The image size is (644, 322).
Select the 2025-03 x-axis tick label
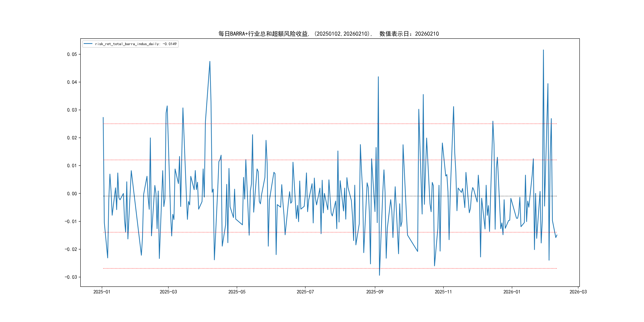click(168, 292)
